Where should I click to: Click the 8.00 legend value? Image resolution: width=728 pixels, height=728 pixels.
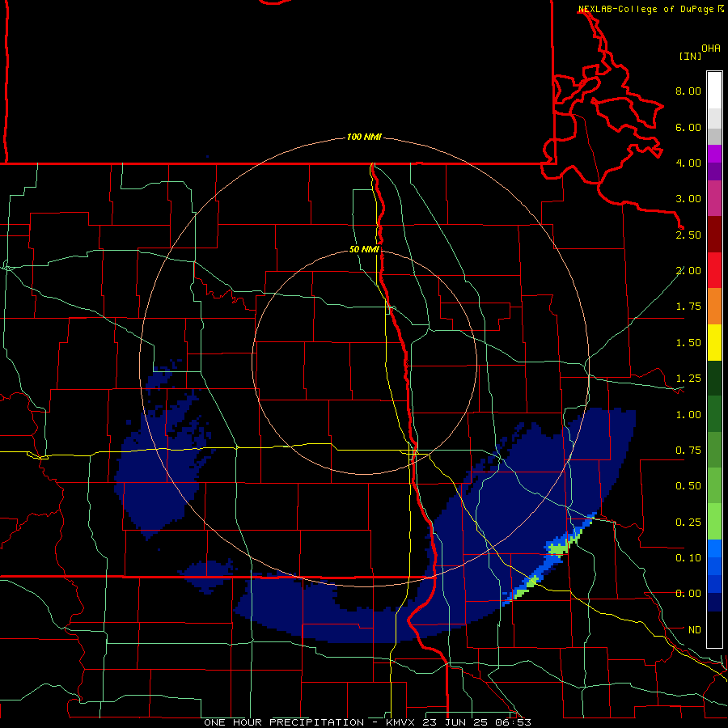(688, 91)
